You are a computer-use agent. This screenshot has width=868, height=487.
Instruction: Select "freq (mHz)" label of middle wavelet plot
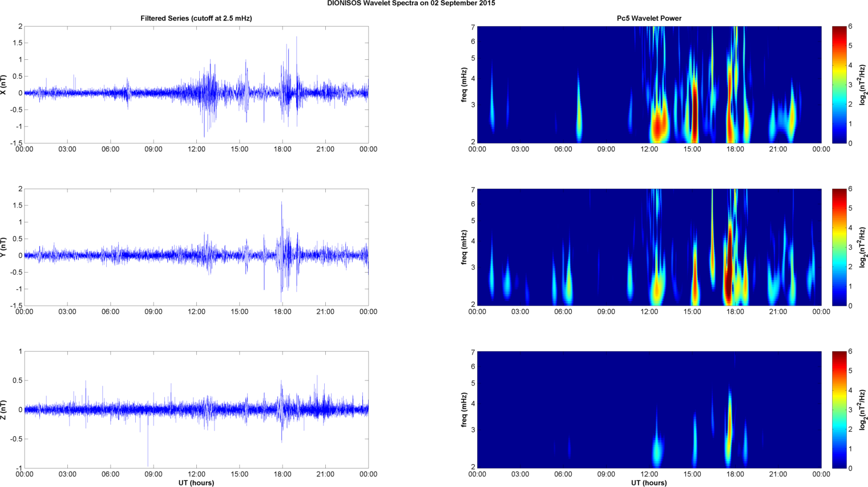point(465,247)
